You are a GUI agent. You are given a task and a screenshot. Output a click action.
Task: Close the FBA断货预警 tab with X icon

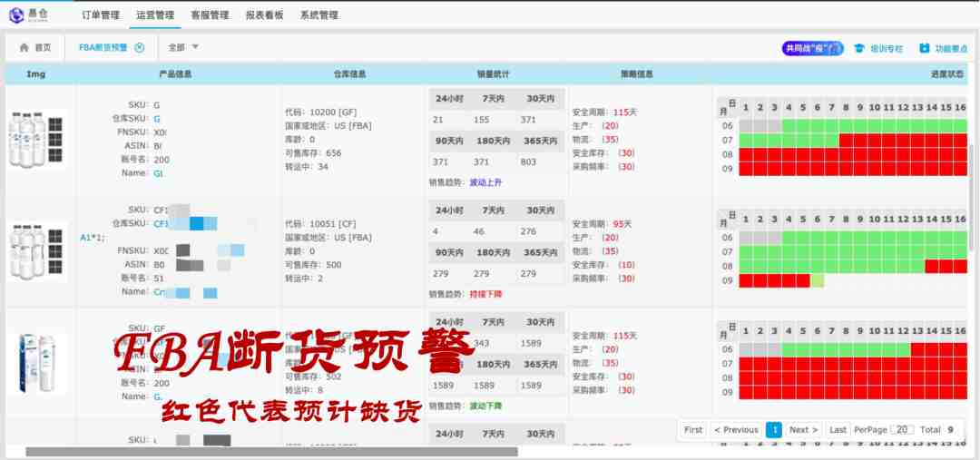point(139,48)
